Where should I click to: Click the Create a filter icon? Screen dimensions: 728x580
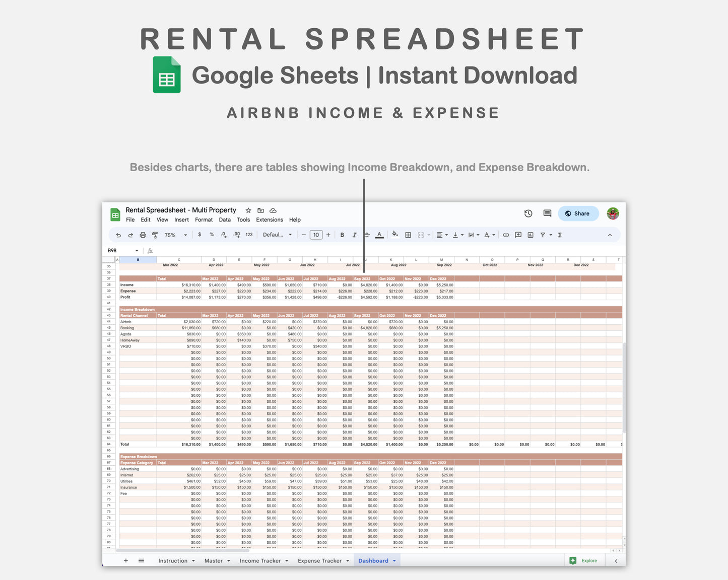point(542,235)
